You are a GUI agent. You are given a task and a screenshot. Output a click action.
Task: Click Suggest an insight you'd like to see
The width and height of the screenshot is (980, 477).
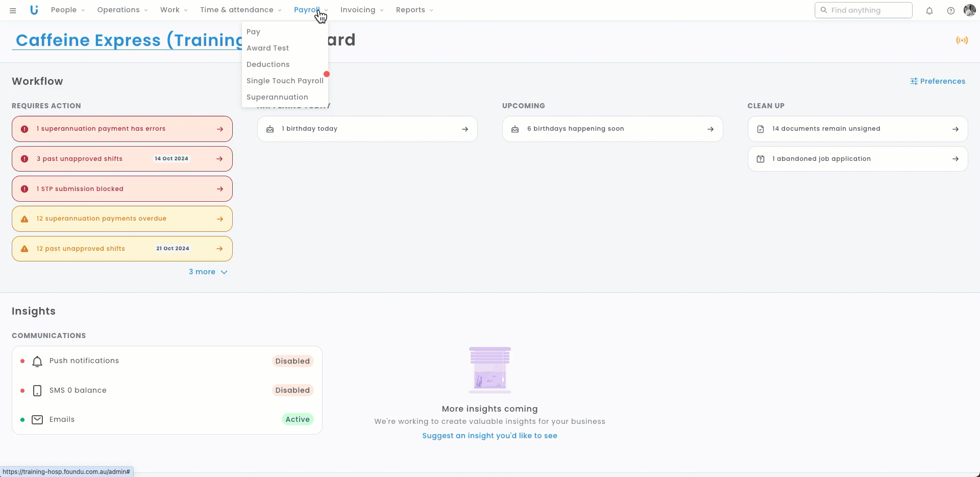tap(489, 436)
